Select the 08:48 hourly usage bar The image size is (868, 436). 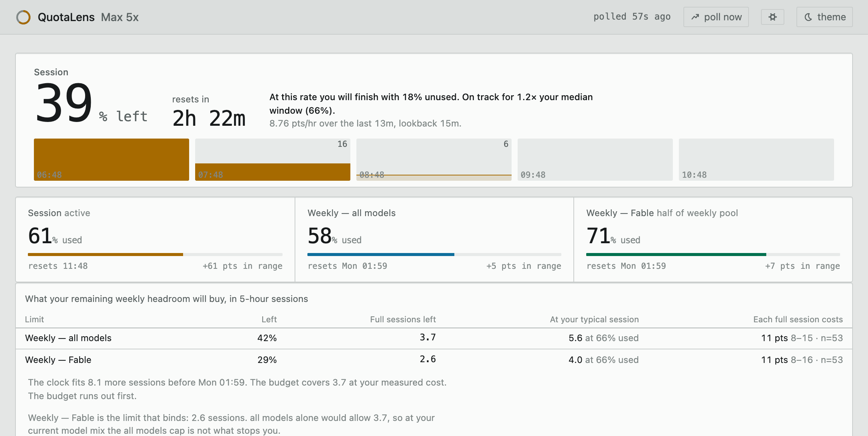pos(434,160)
